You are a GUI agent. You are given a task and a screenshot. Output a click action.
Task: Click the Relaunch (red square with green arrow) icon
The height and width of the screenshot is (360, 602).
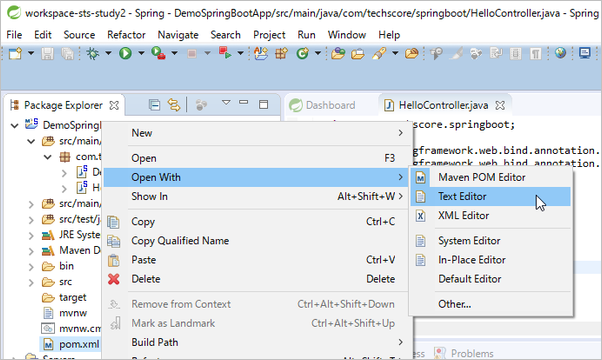pos(225,53)
